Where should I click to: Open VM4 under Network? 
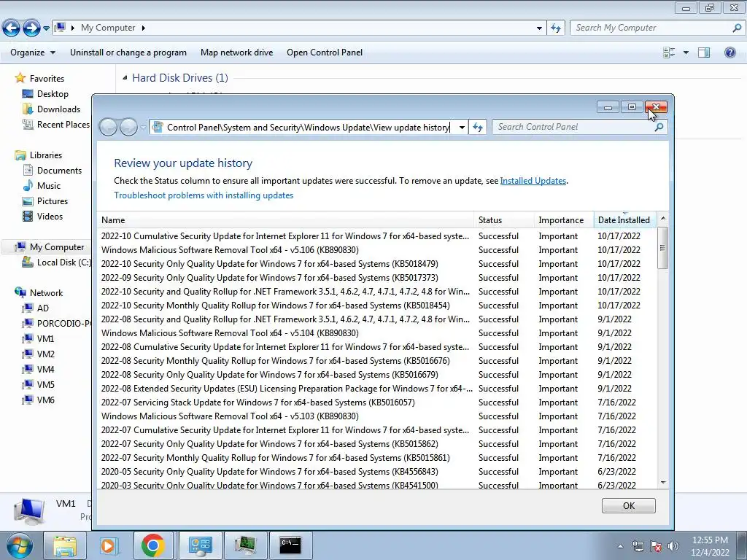[46, 369]
